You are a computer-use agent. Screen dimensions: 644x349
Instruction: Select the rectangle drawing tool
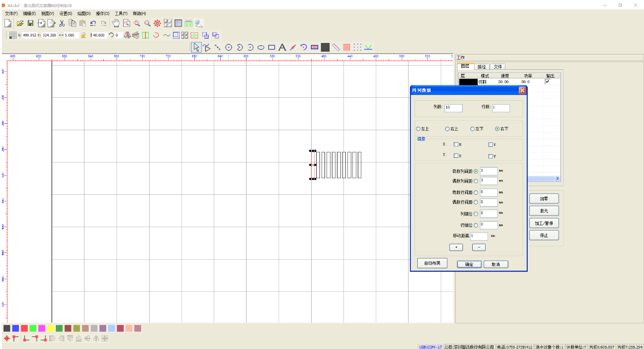(x=271, y=47)
